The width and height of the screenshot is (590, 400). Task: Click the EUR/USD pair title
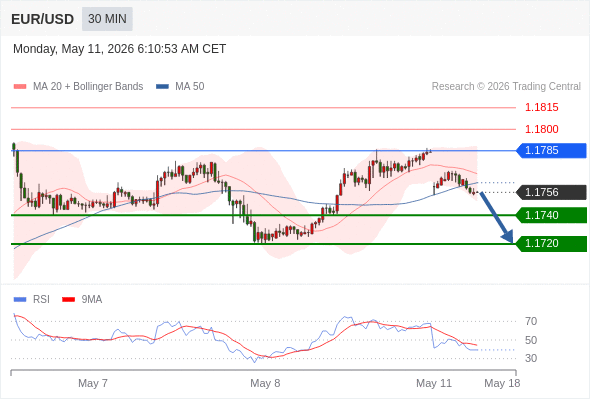click(x=43, y=19)
